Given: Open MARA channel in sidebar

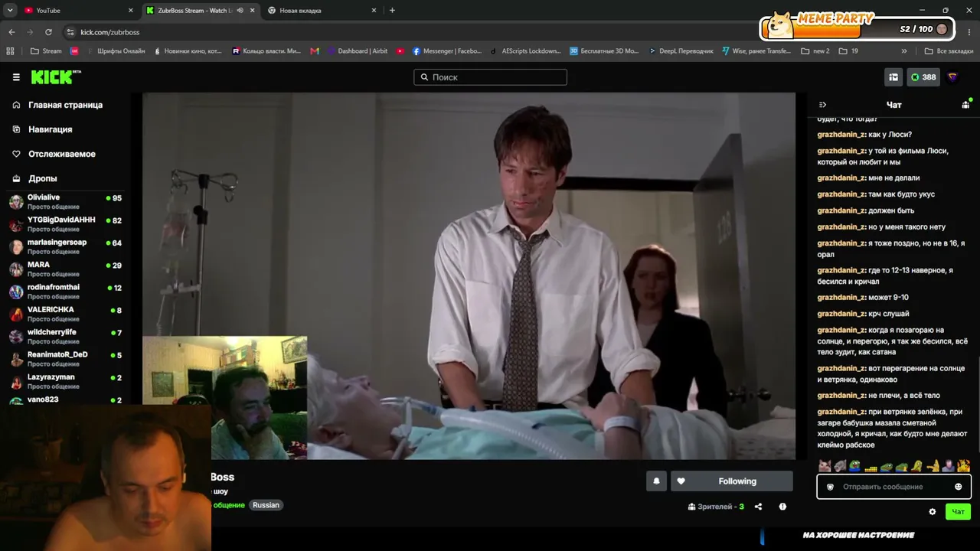Looking at the screenshot, I should pos(65,269).
